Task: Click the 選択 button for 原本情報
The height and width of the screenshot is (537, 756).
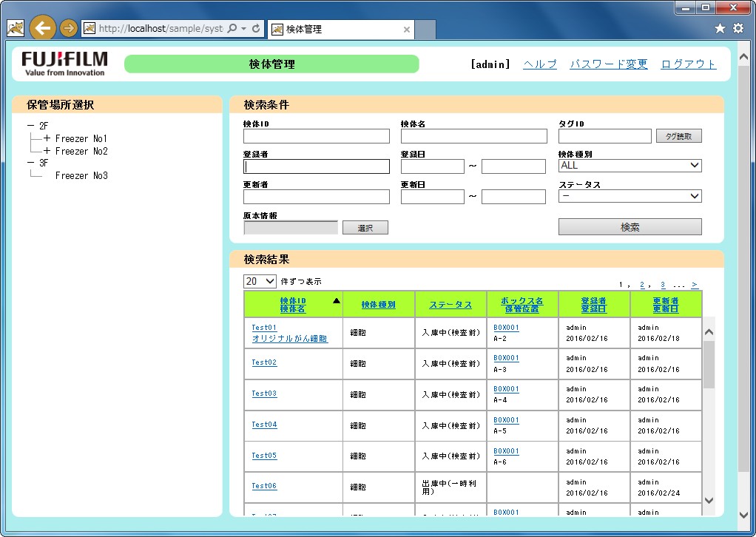Action: coord(365,228)
